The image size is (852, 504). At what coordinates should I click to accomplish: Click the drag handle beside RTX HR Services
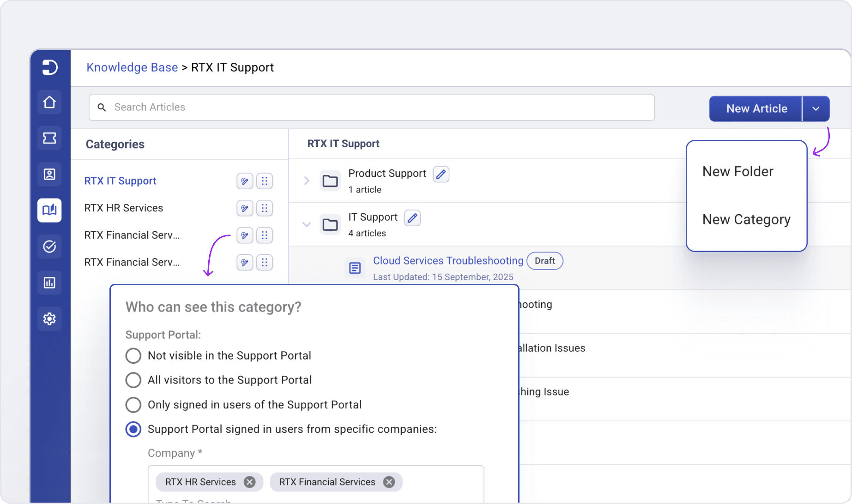[x=265, y=208]
